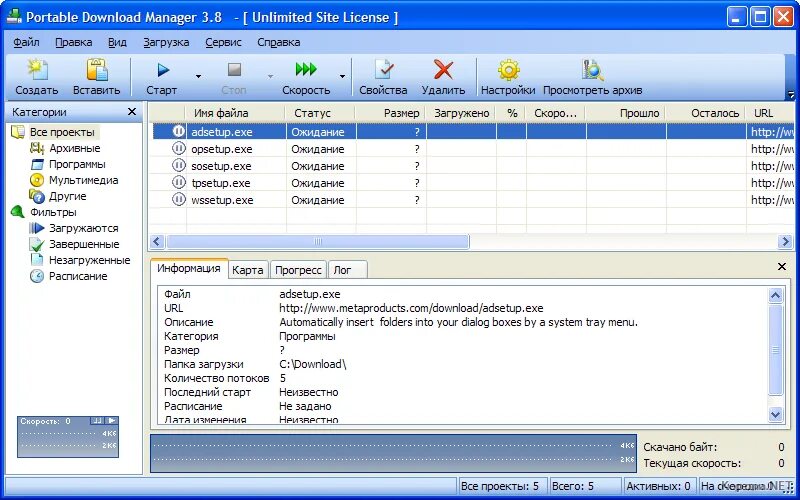The image size is (800, 500).
Task: Click pause icon on the opsetup.exe row
Action: pyautogui.click(x=178, y=148)
